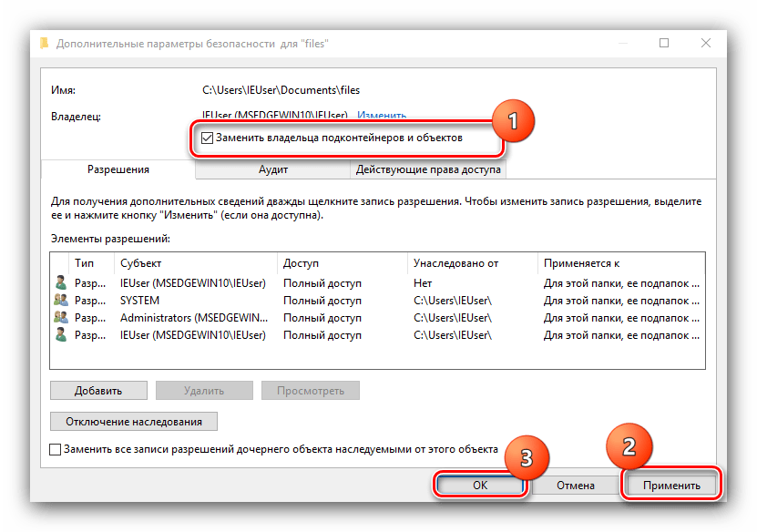Sort by the Доступ column header
Screen dimensions: 757x532
tap(301, 262)
